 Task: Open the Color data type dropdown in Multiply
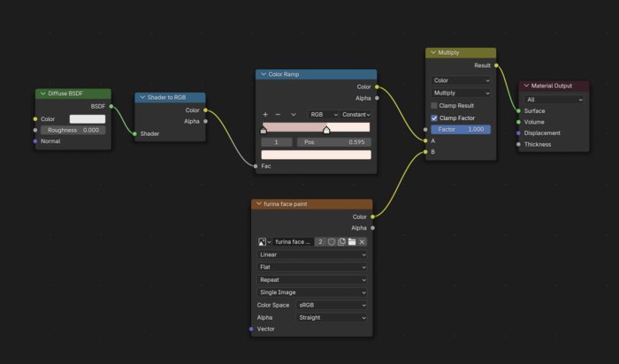tap(461, 80)
